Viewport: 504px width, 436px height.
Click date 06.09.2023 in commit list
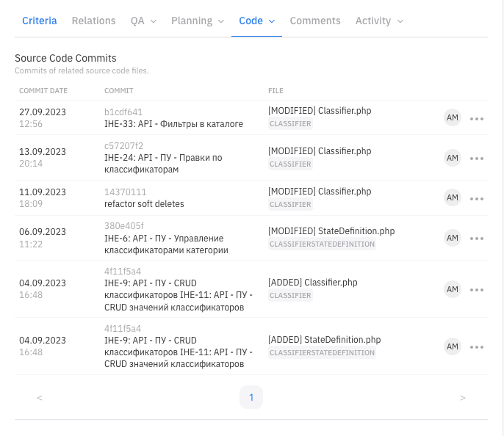coord(43,232)
